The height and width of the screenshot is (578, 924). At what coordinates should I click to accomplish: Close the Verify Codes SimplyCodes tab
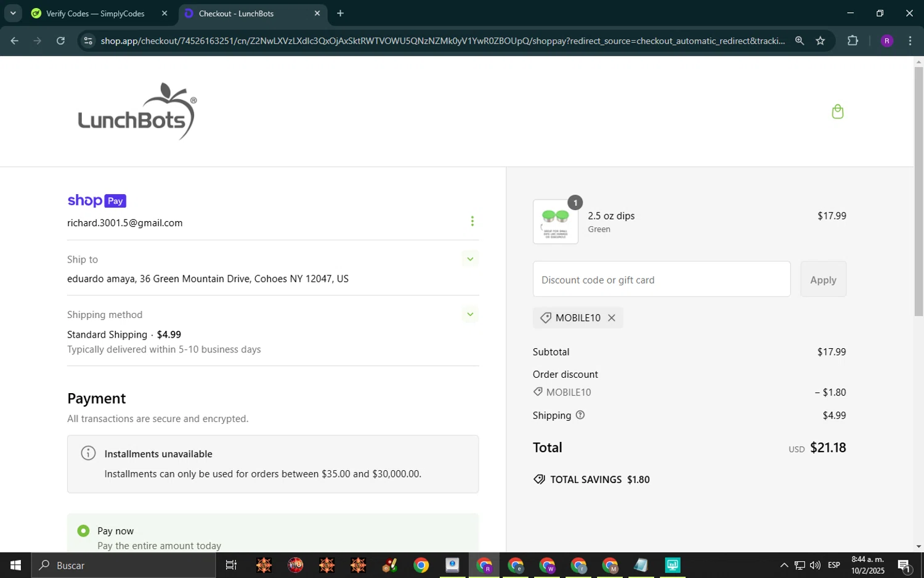[x=164, y=13]
